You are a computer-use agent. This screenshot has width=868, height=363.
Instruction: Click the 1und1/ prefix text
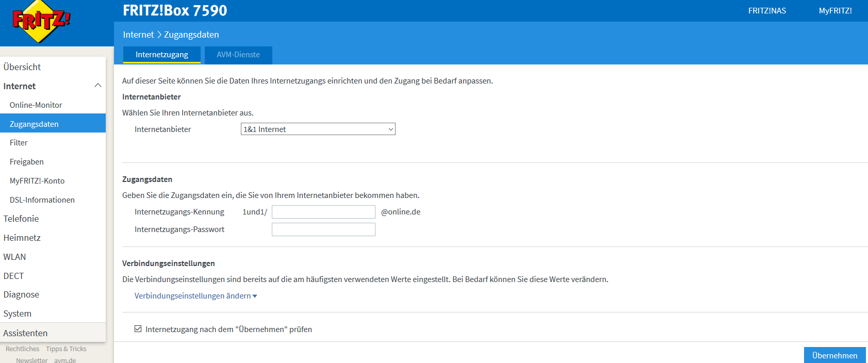255,212
